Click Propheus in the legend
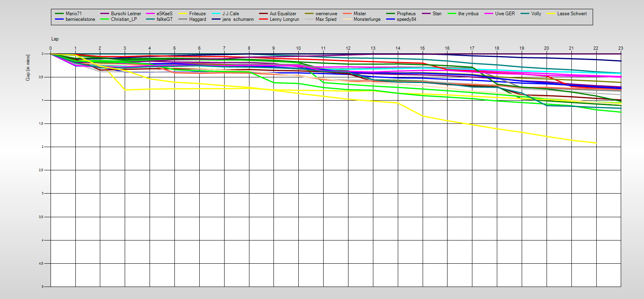The width and height of the screenshot is (644, 299). click(406, 14)
